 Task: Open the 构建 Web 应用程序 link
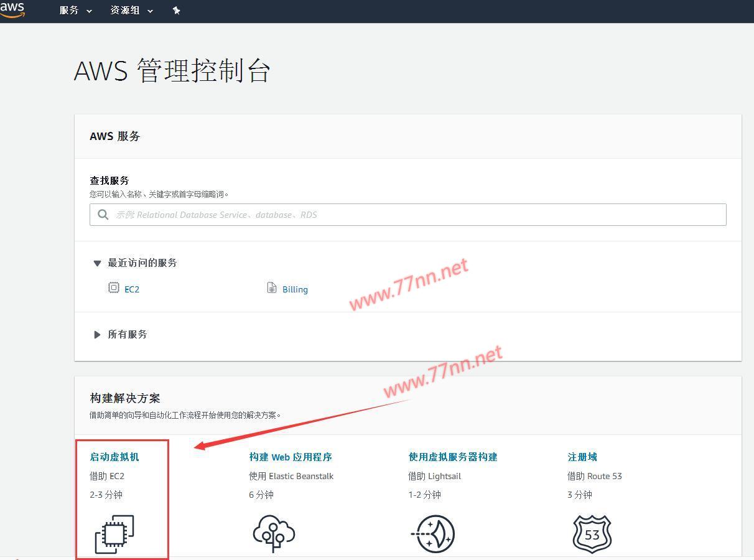pos(291,457)
